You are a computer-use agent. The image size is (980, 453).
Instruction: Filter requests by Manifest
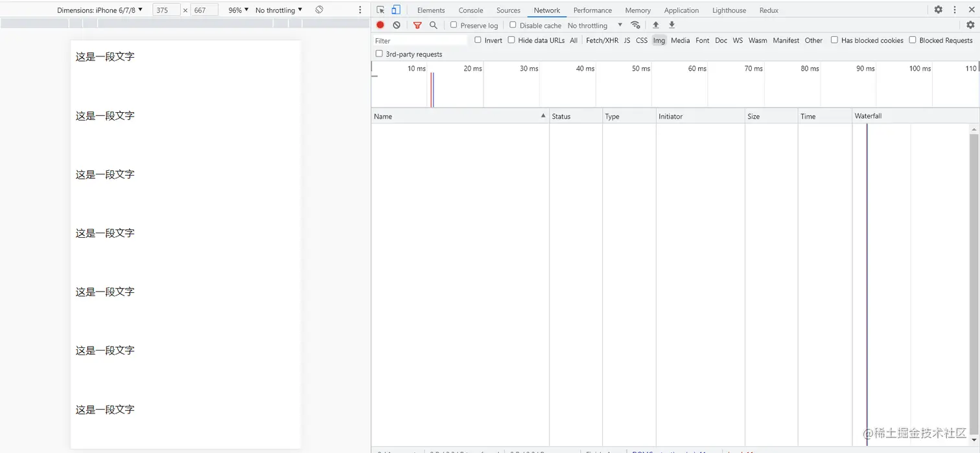pos(786,40)
